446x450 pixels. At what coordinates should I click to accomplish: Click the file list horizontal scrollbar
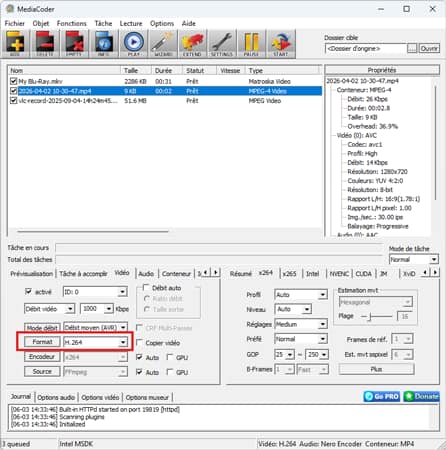(93, 231)
